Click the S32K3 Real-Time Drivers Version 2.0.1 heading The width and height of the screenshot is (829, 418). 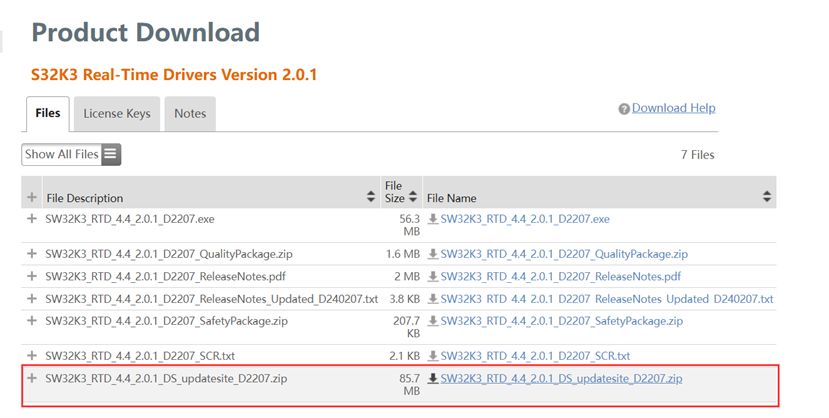pyautogui.click(x=174, y=75)
